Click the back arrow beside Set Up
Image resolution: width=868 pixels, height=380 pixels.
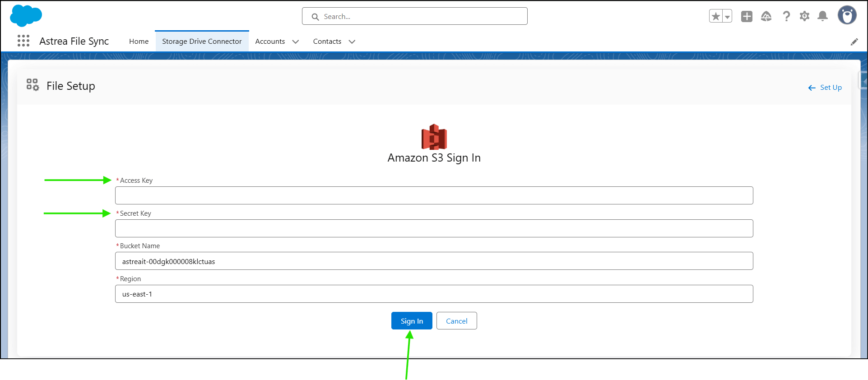pos(812,88)
